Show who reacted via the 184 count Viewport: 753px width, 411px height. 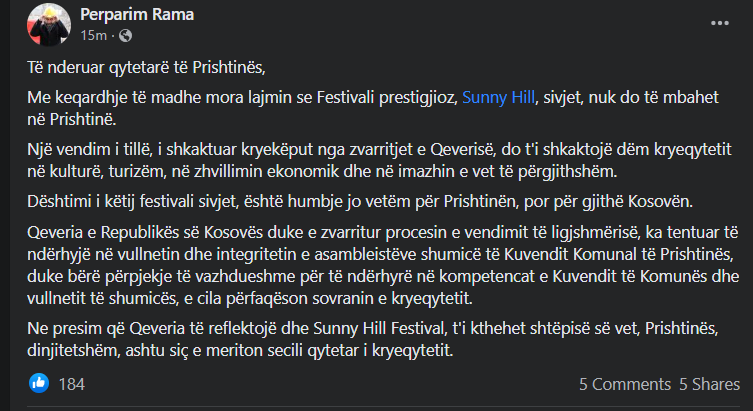(71, 383)
